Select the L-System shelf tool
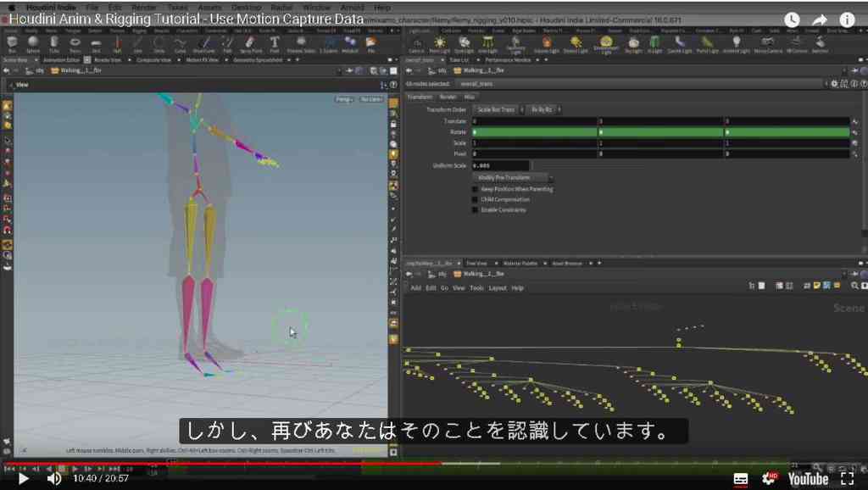Screen dimensions: 868x490 [x=329, y=44]
